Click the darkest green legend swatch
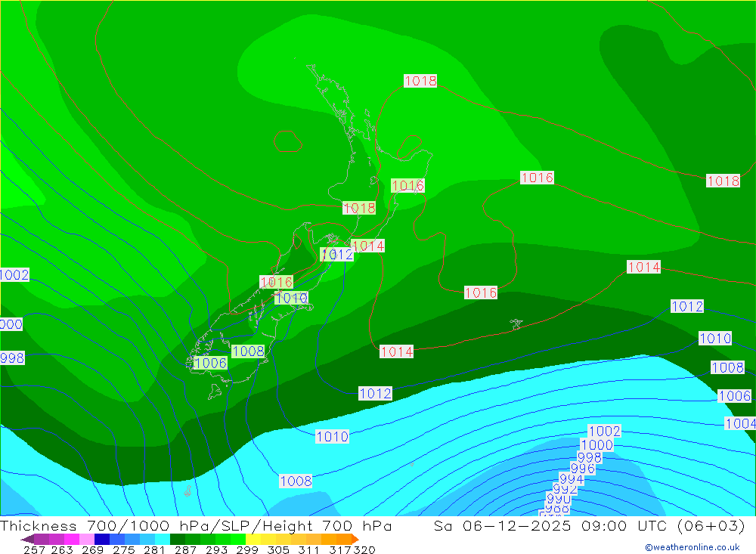This screenshot has height=554, width=756. point(178,539)
